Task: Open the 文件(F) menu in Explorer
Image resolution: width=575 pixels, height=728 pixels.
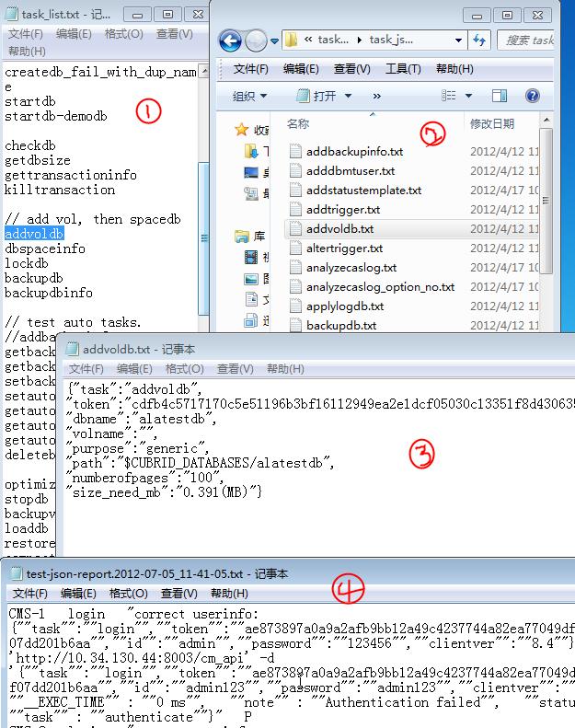Action: tap(250, 69)
